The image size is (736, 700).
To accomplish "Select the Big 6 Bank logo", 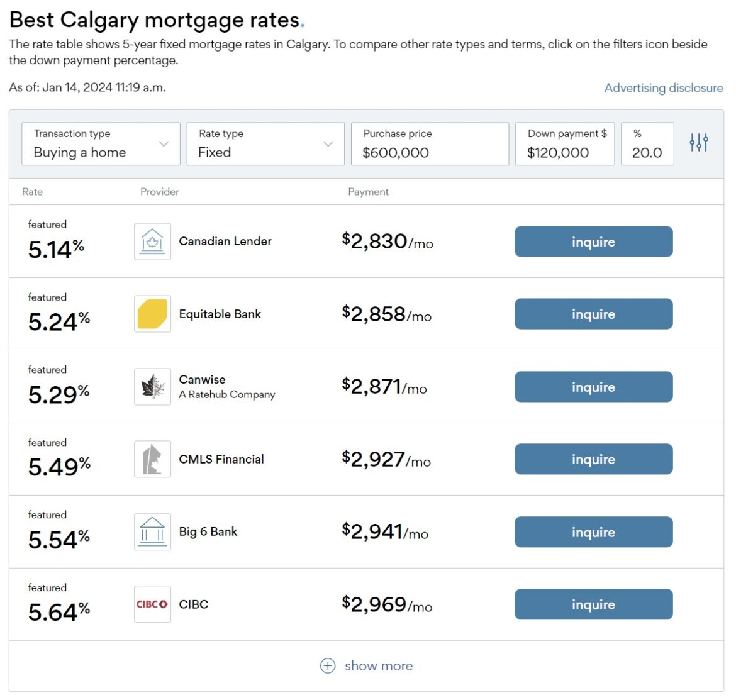I will click(152, 531).
